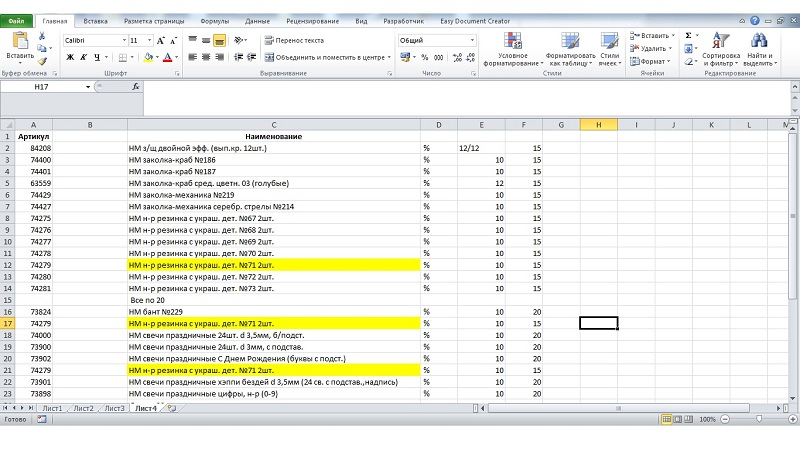The image size is (800, 449).
Task: Click the Format Painter brush icon
Action: [x=42, y=61]
